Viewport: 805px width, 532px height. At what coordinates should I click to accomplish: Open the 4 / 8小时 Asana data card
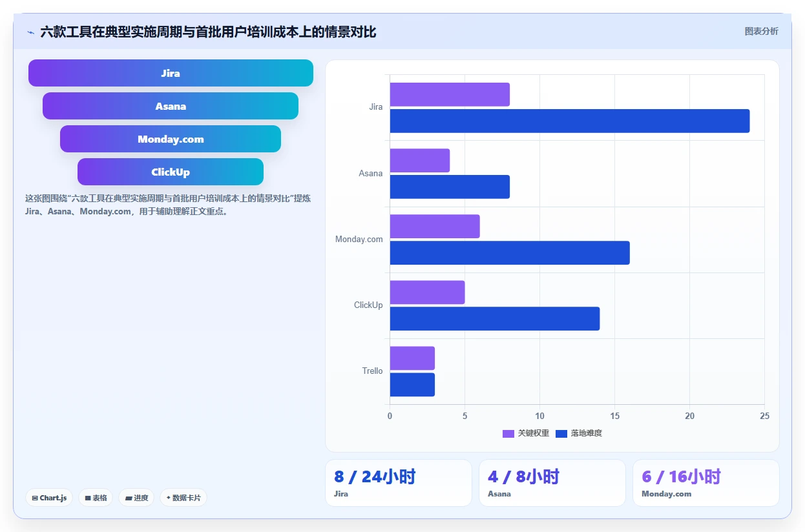pyautogui.click(x=552, y=483)
